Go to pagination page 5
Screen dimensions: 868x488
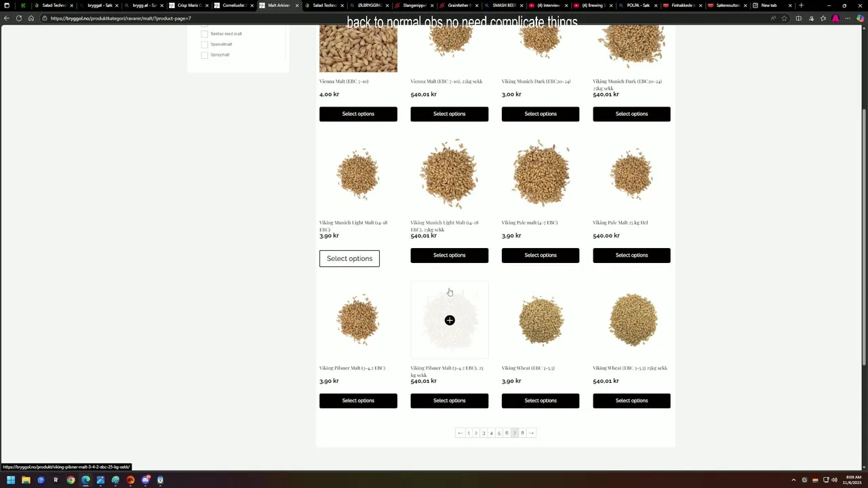click(499, 433)
